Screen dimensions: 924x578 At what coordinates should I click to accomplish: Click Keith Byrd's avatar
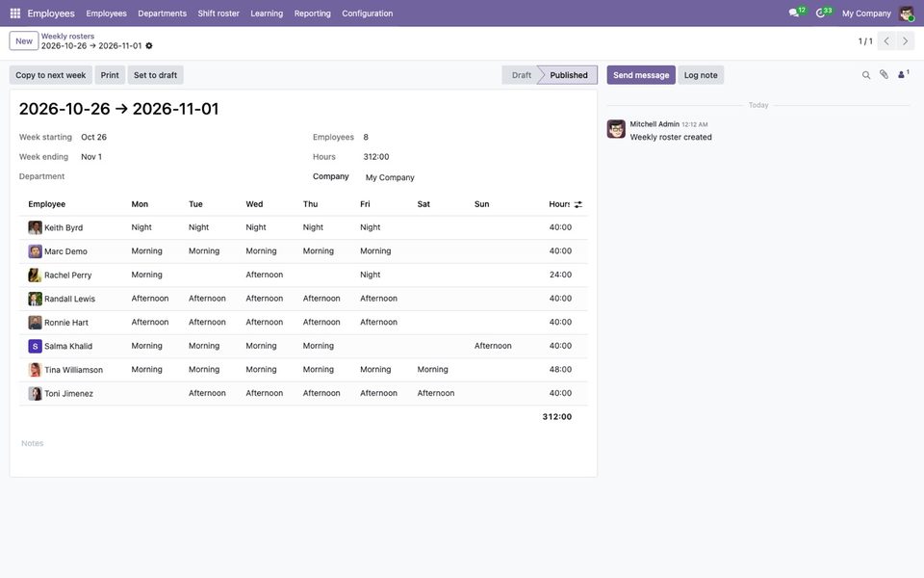coord(35,227)
